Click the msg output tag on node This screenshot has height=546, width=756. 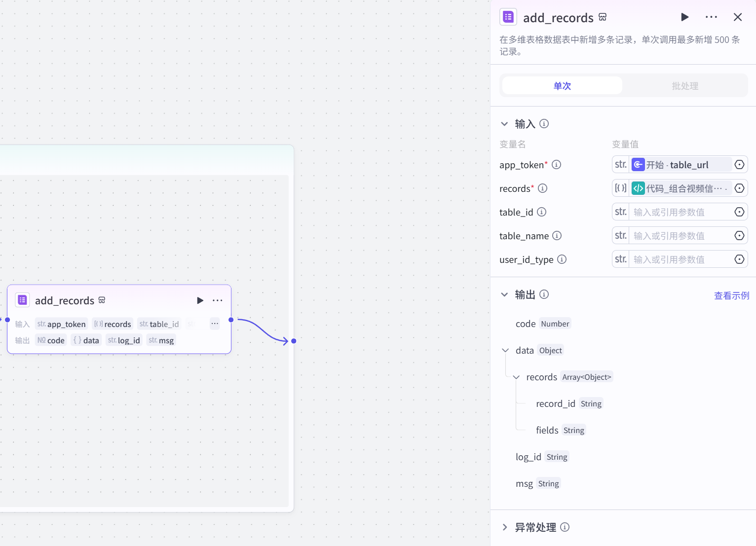click(161, 340)
